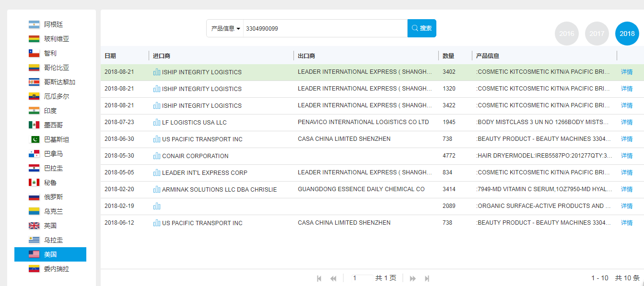Click the Costa Rica flag icon

(34, 82)
